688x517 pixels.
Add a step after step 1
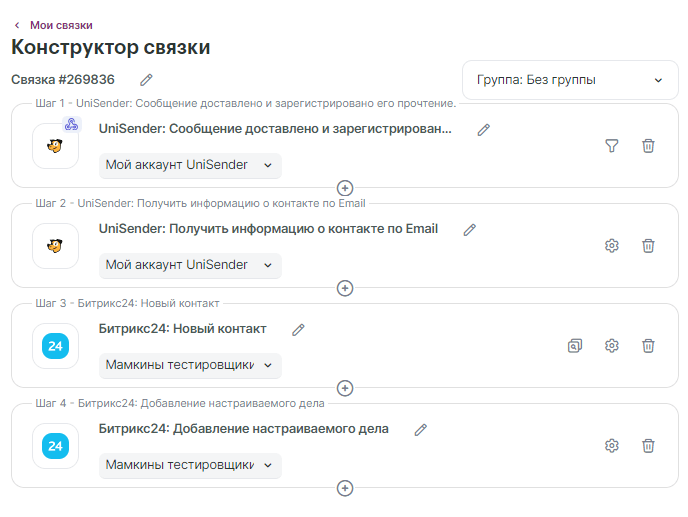tap(345, 188)
